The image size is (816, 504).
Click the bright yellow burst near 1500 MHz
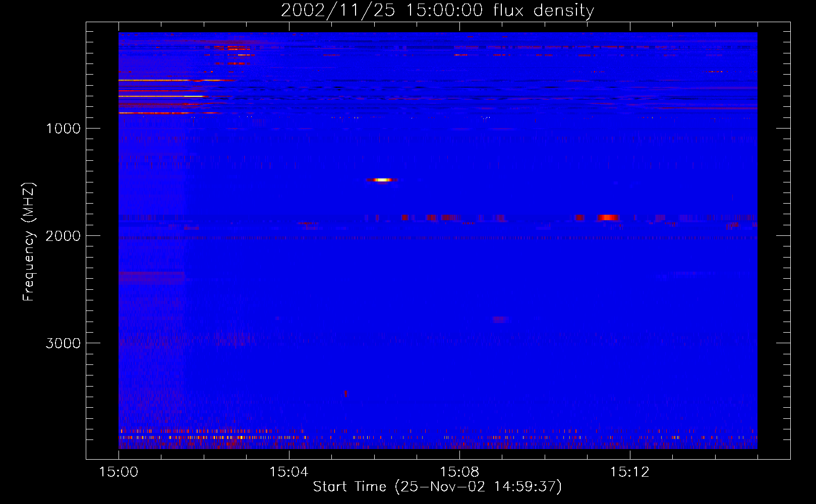382,179
